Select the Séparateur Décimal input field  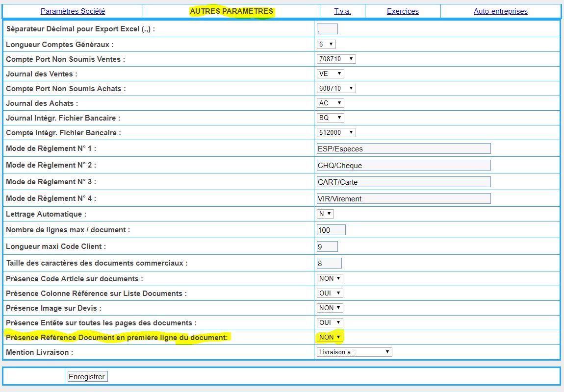[327, 29]
